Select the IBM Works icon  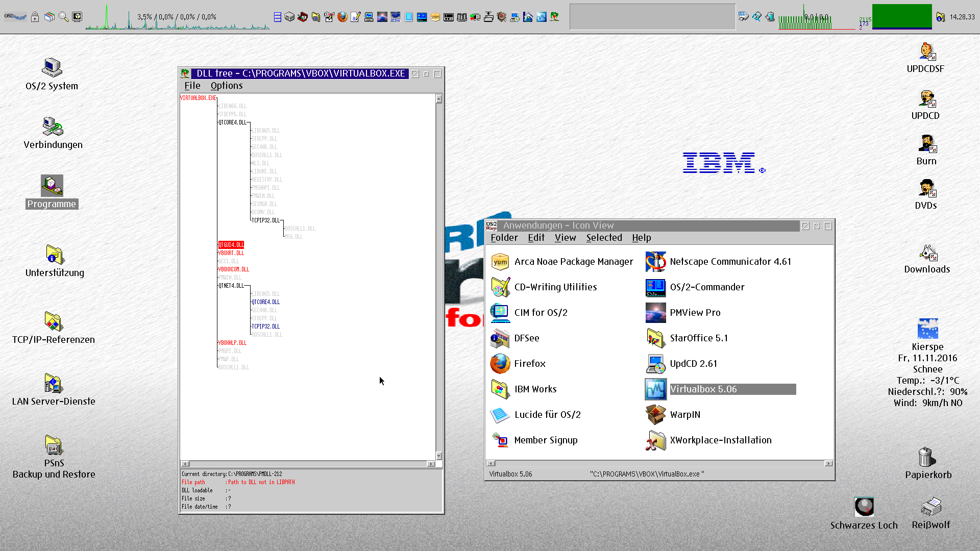[x=500, y=389]
